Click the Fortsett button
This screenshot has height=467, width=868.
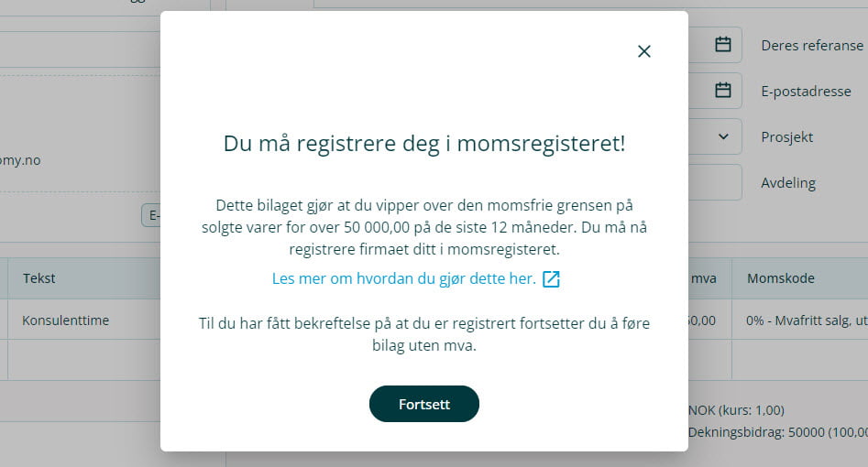424,404
